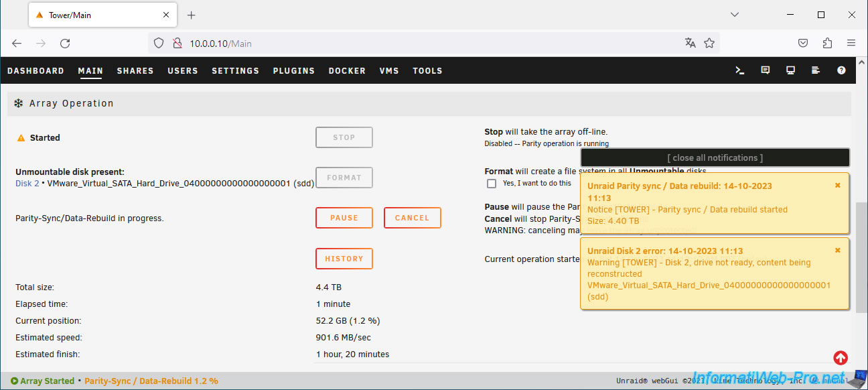
Task: Switch to the Dashboard menu
Action: [35, 71]
